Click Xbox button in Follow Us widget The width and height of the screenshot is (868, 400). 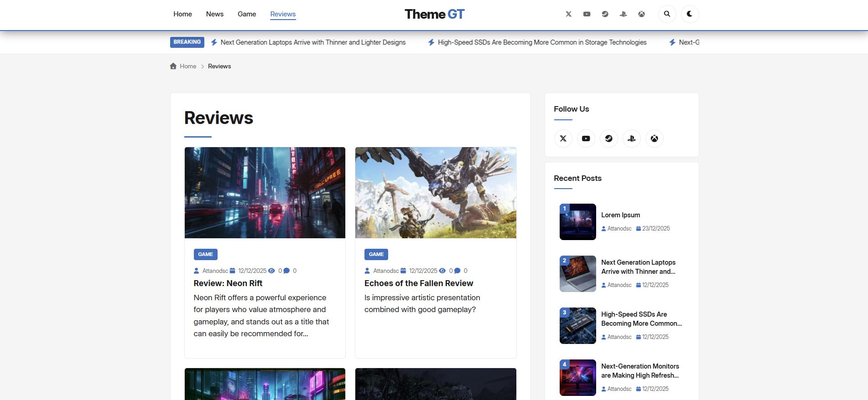coord(654,138)
